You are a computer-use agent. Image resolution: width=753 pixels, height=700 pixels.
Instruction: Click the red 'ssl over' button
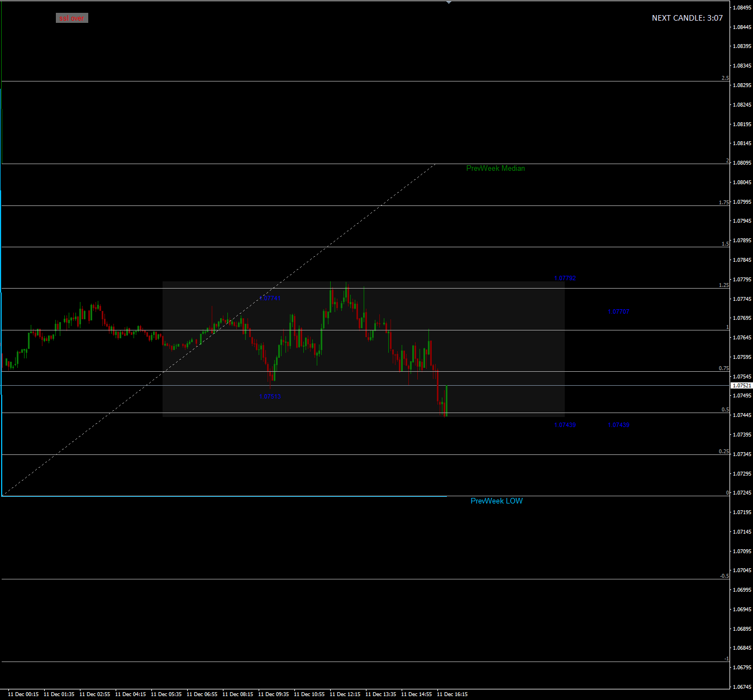pyautogui.click(x=72, y=18)
